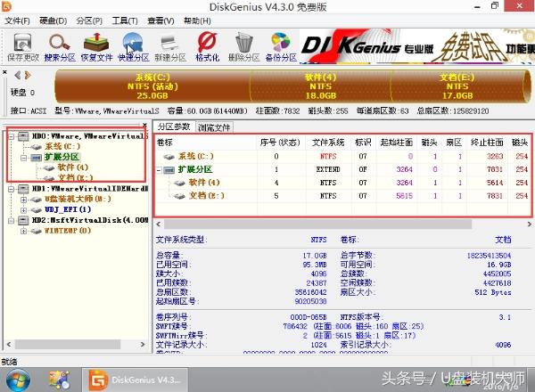The width and height of the screenshot is (535, 392).
Task: Go to next disk with right arrow
Action: click(28, 75)
